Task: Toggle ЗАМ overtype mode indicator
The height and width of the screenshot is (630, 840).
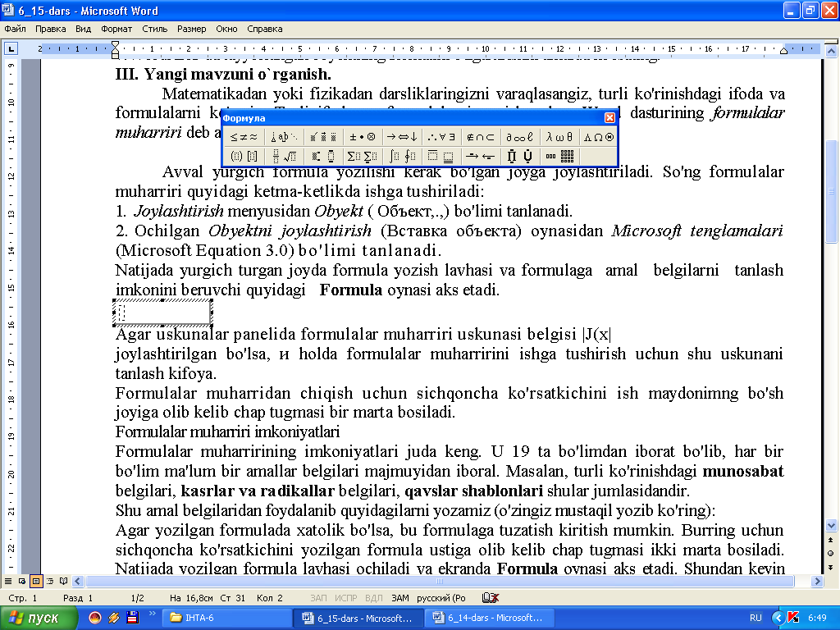Action: coord(400,598)
